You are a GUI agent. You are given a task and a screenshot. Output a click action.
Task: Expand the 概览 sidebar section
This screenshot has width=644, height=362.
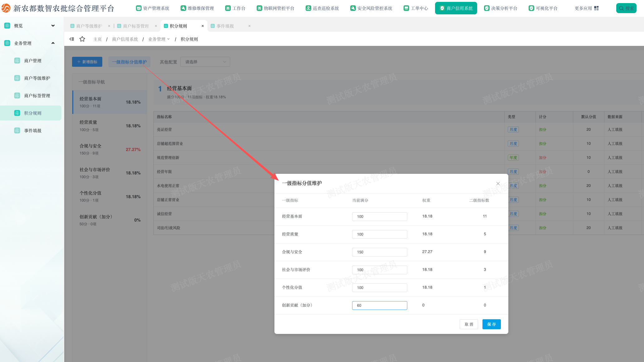click(53, 26)
